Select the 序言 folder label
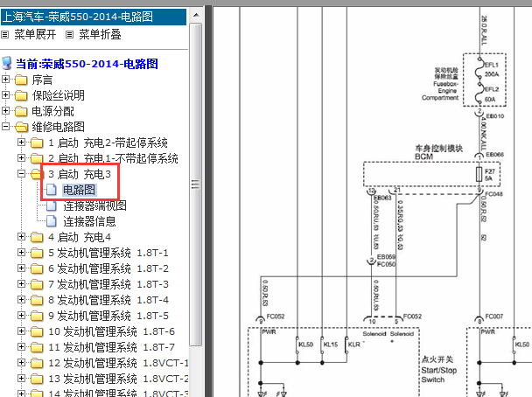The image size is (532, 397). 42,80
